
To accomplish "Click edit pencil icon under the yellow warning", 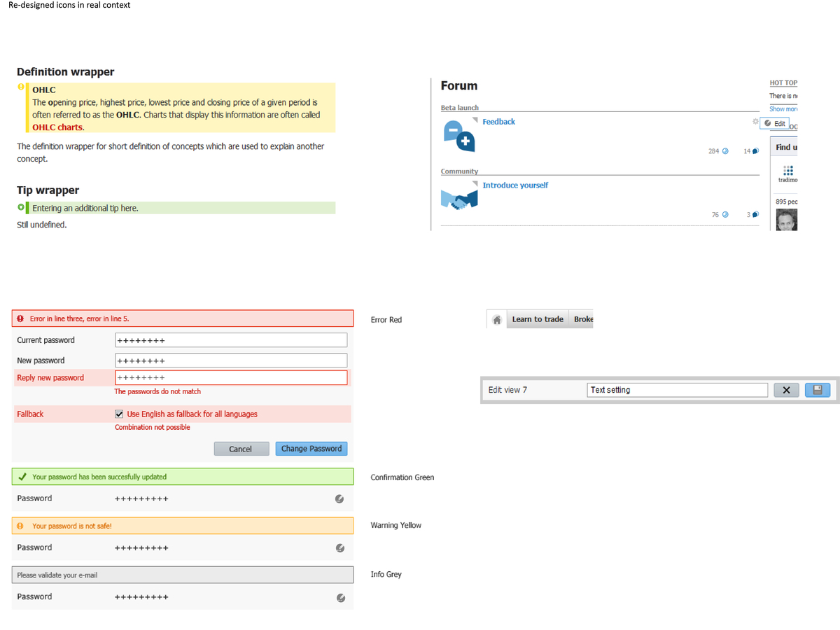I will click(339, 548).
